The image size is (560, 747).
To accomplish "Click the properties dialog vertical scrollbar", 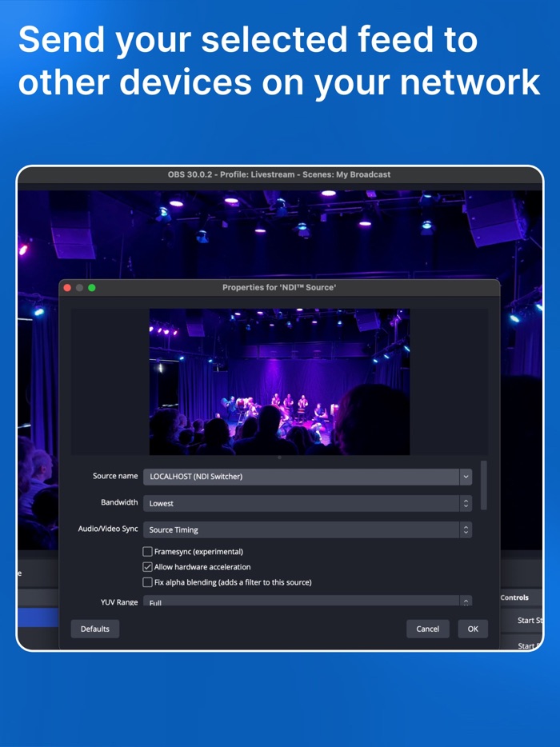I will point(484,485).
